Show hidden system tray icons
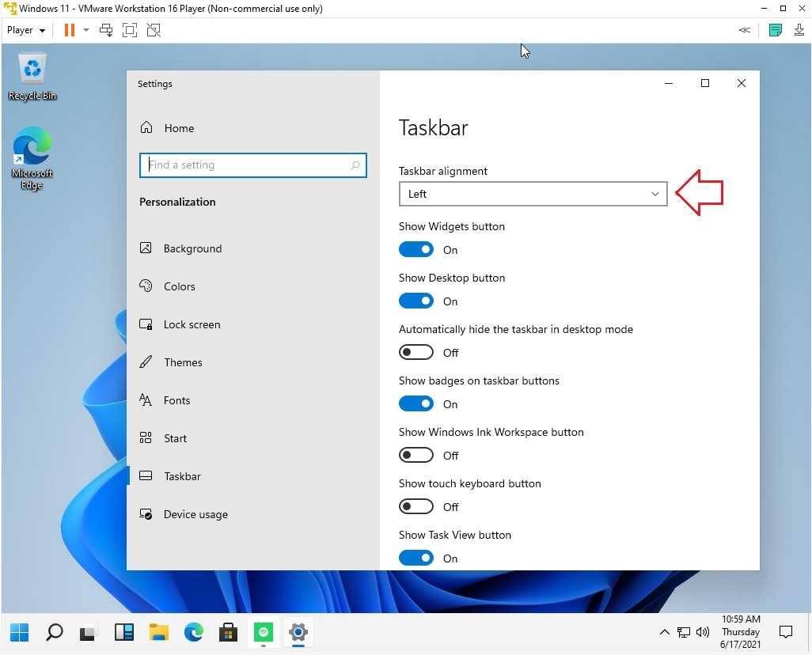Image resolution: width=812 pixels, height=655 pixels. 665,632
